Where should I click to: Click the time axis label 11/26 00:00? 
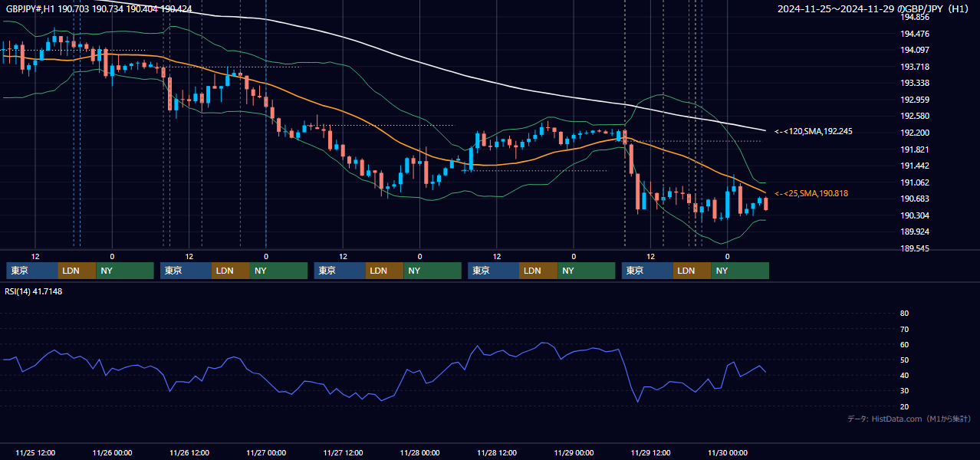[x=112, y=453]
